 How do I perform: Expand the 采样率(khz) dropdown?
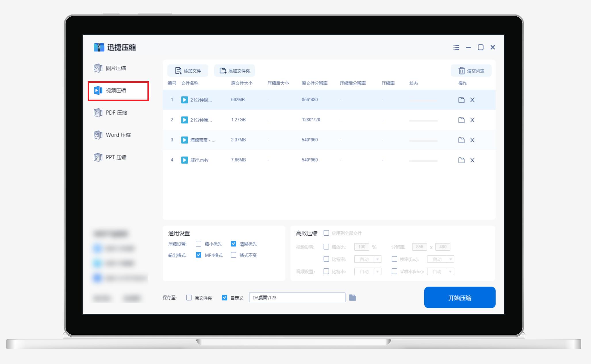[450, 272]
